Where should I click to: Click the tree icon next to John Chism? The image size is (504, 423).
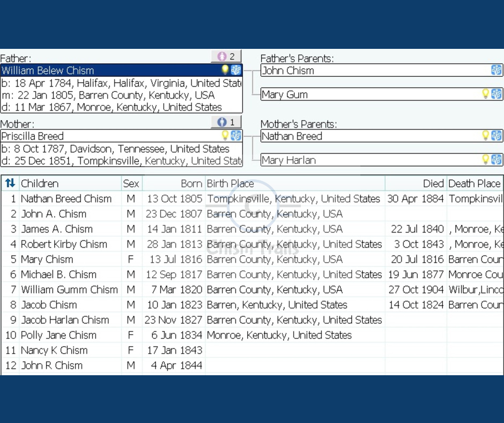click(x=496, y=70)
